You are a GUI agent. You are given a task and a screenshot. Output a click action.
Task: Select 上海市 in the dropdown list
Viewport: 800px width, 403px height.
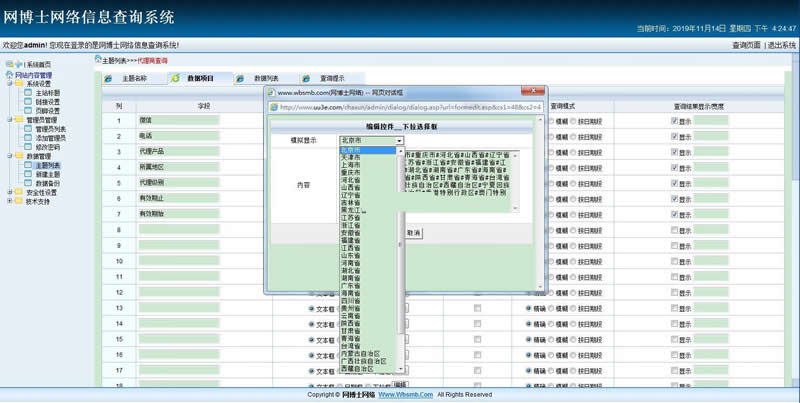[367, 165]
